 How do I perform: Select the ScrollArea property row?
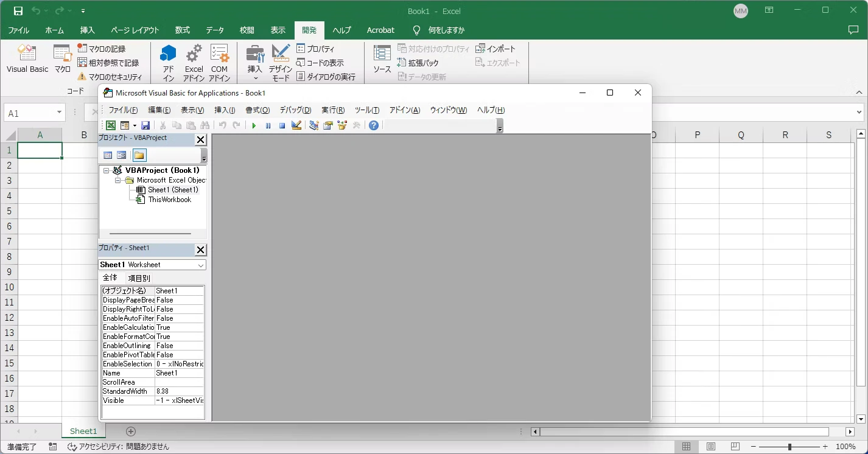[x=153, y=382]
